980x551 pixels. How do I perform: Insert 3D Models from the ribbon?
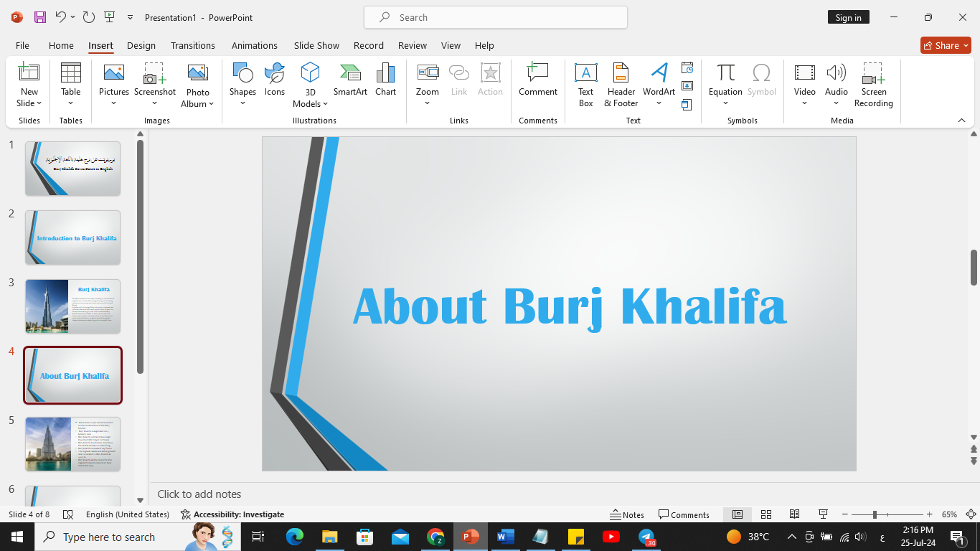point(310,85)
